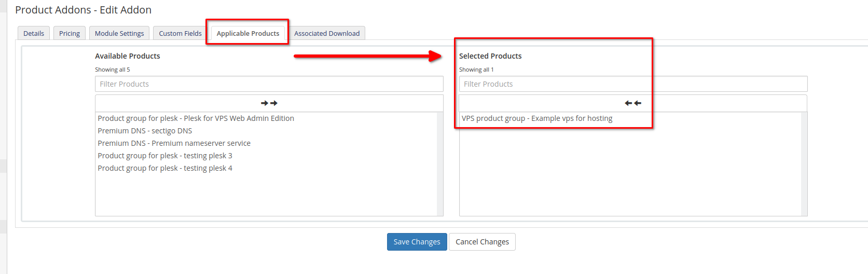The height and width of the screenshot is (274, 868).
Task: Switch to the Pricing tab
Action: pos(70,33)
